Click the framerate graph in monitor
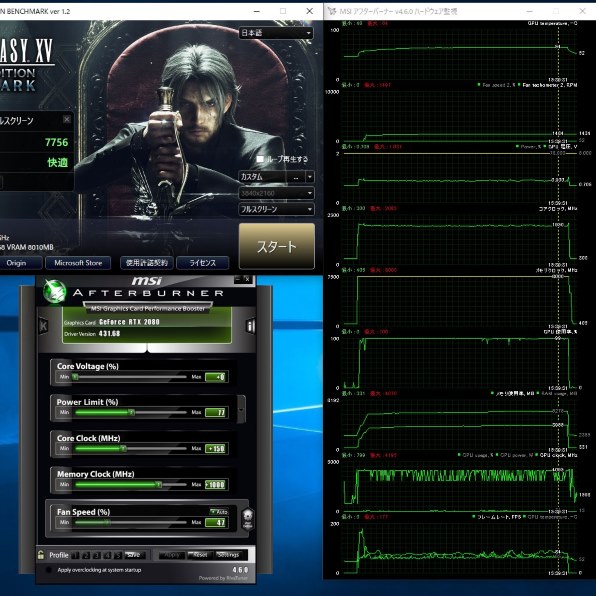596x596 pixels. 459,548
